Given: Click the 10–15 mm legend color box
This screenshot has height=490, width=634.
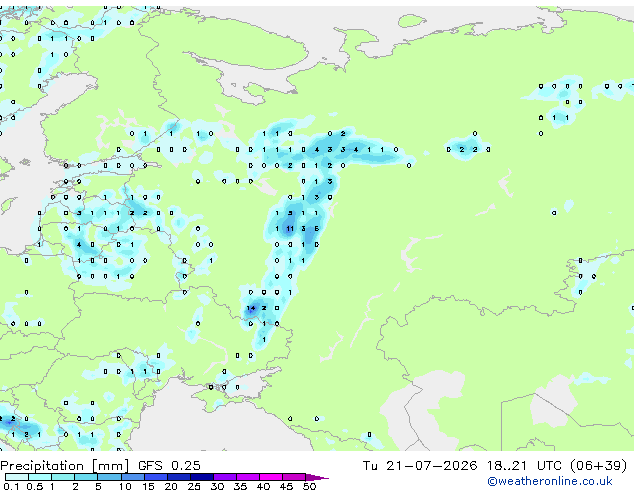Looking at the screenshot, I should (x=133, y=477).
